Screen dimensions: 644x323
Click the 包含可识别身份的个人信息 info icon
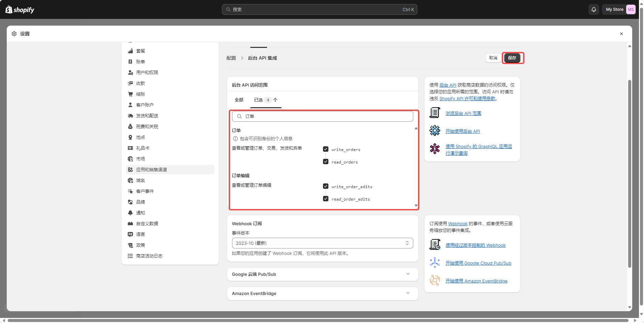click(x=235, y=139)
